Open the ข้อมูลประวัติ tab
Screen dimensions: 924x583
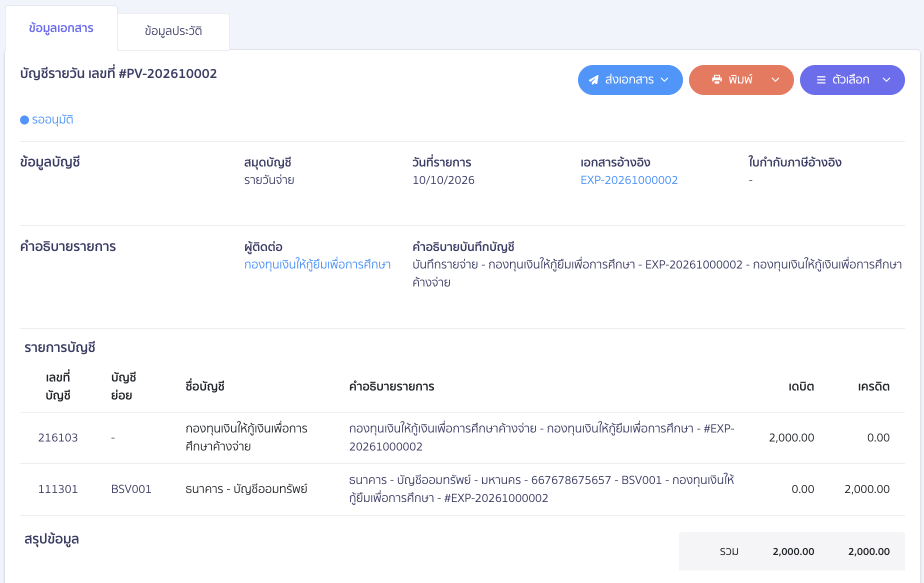173,31
